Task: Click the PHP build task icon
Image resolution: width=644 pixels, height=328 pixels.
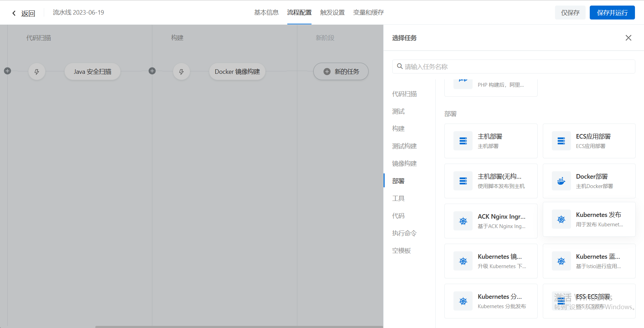Action: (x=463, y=83)
